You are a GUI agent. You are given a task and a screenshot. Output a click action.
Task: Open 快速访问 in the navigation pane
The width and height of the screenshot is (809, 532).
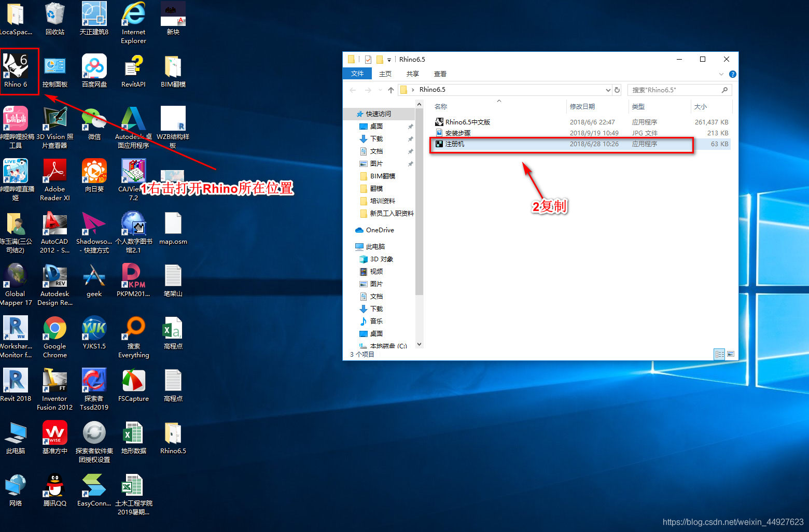pos(379,114)
